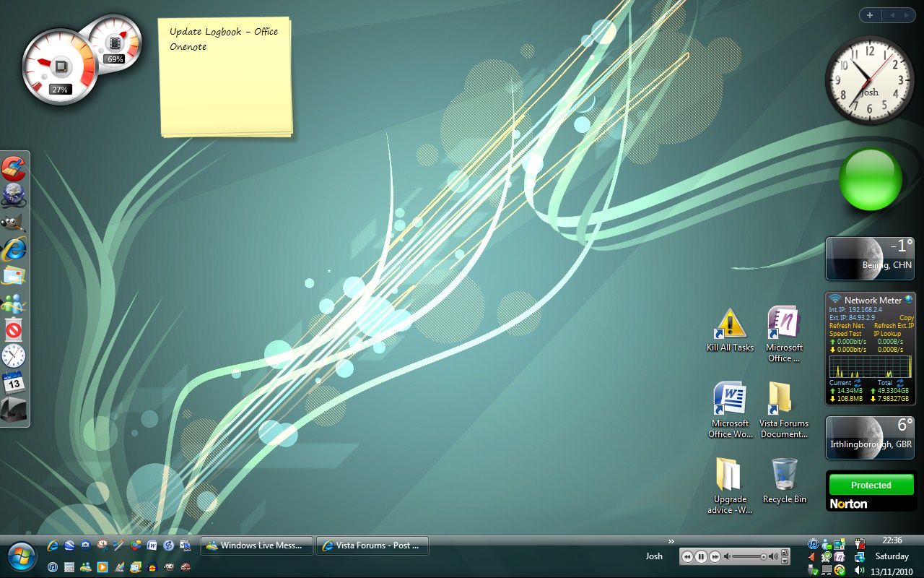Click the sidebar next-page arrow
The width and height of the screenshot is (924, 578).
pos(907,15)
